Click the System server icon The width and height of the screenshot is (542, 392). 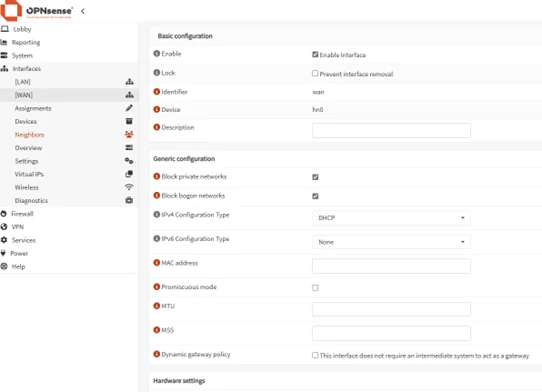[x=4, y=56]
